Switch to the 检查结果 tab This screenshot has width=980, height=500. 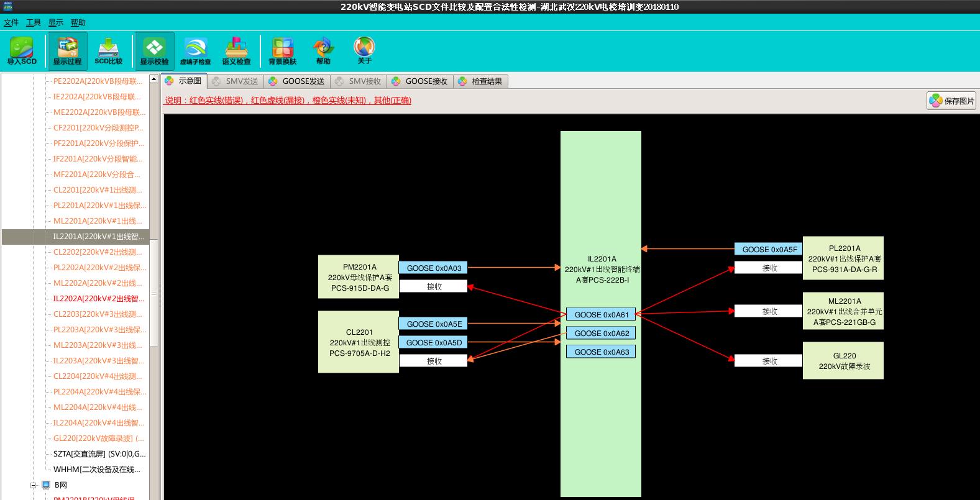coord(480,81)
